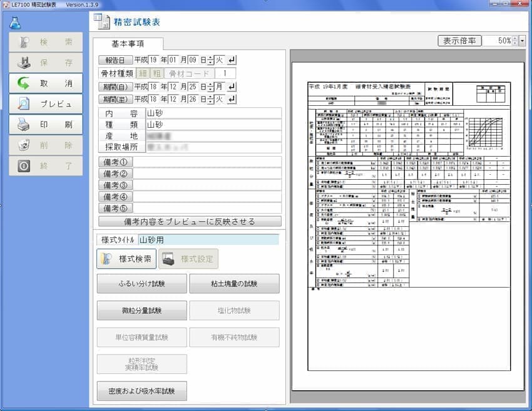Open the プレビュ (preview) function
532x411 pixels.
point(46,104)
